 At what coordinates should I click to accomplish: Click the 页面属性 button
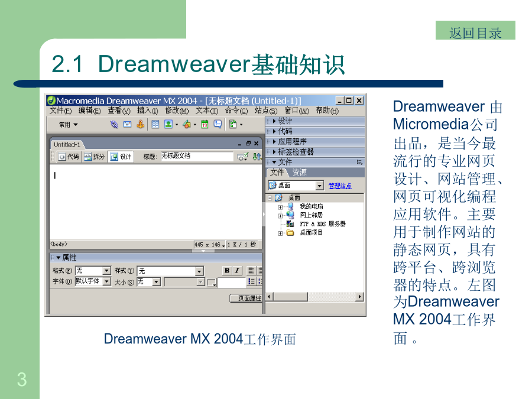(246, 299)
